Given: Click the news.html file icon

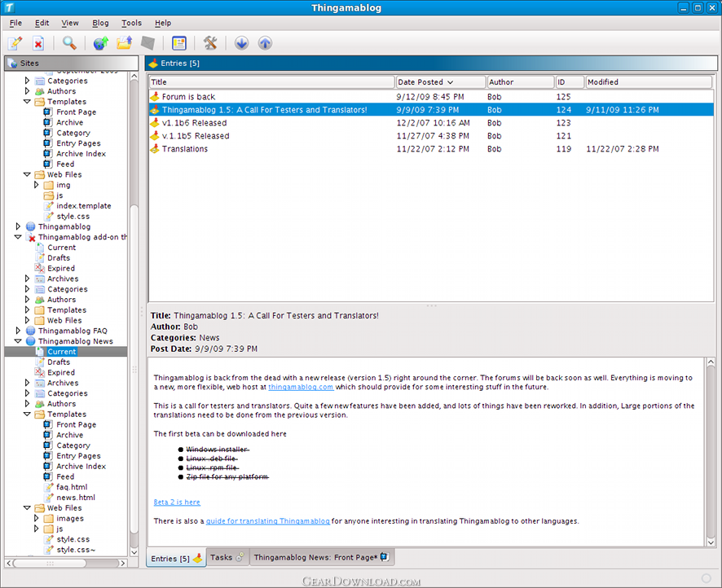Looking at the screenshot, I should pyautogui.click(x=49, y=498).
